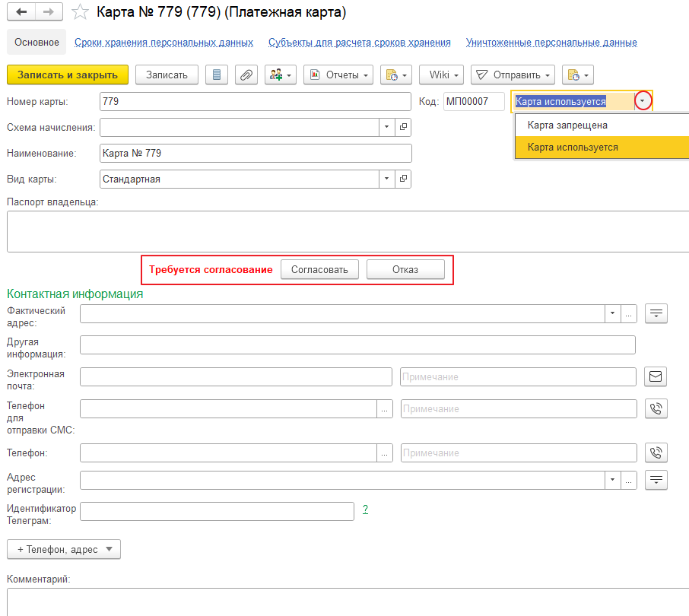Click the envelope icon beside the email row
This screenshot has height=616, width=689.
pos(656,376)
